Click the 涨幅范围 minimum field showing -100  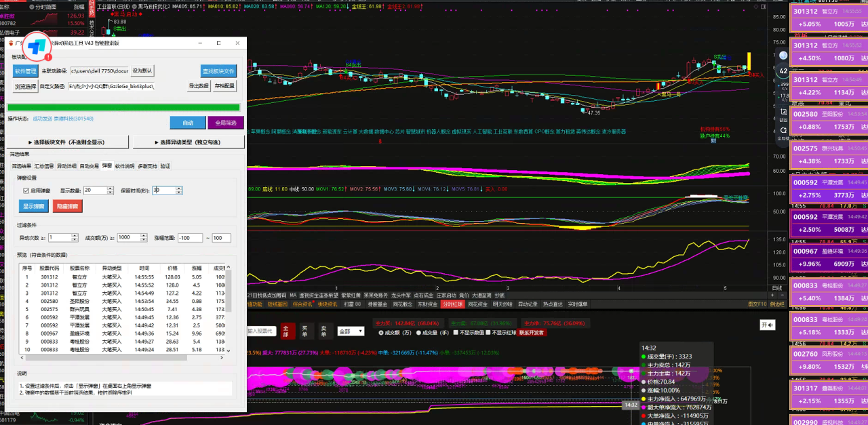[x=190, y=238]
